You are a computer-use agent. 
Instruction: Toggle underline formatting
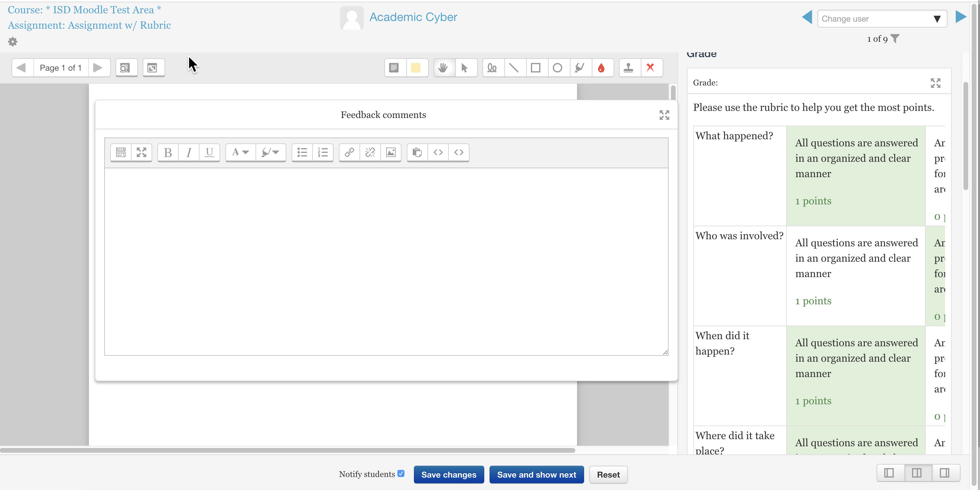209,152
